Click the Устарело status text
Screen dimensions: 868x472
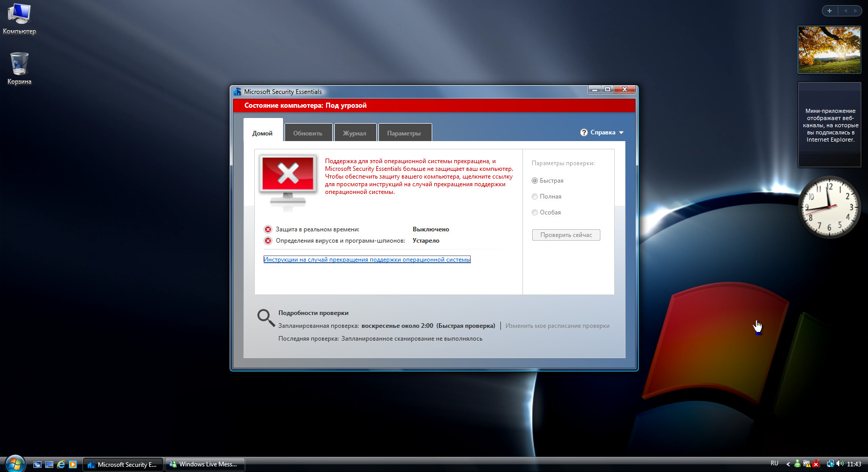[x=426, y=241]
